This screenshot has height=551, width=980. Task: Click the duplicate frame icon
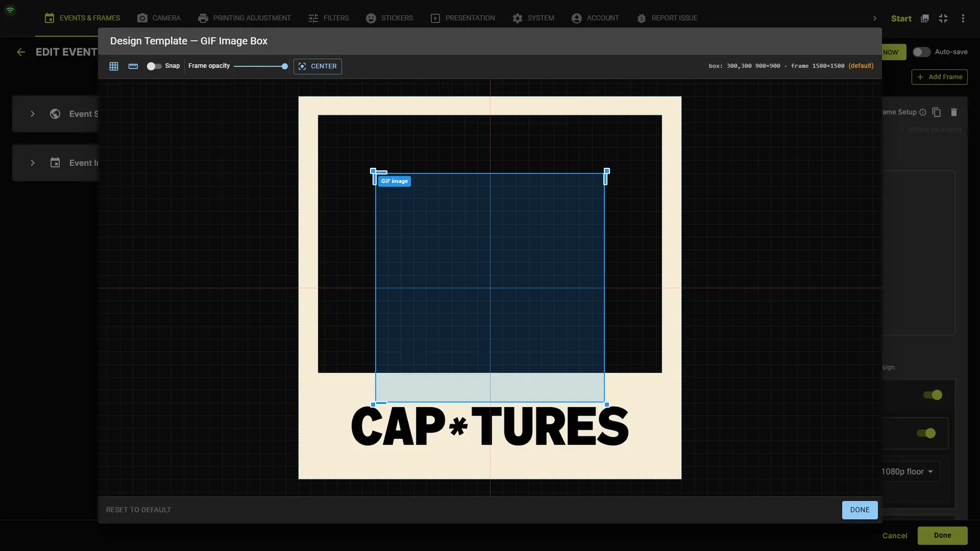pyautogui.click(x=937, y=112)
